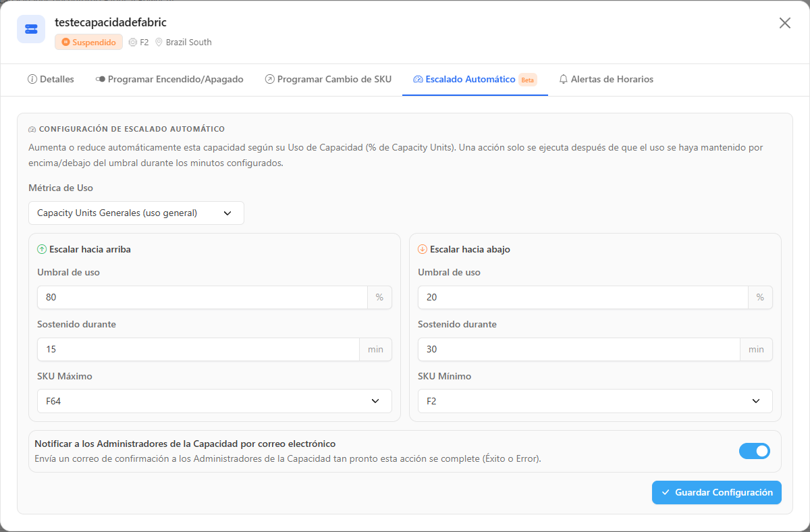
Task: Click the % unit beside the 80 threshold
Action: tap(380, 297)
